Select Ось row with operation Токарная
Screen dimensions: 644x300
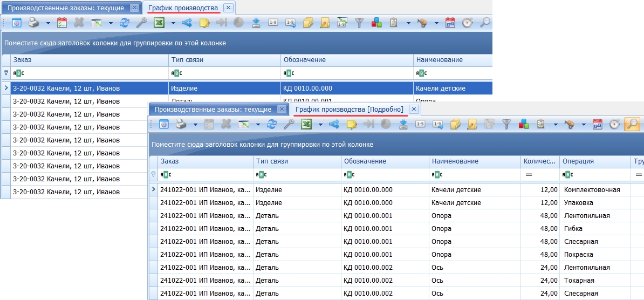396,281
